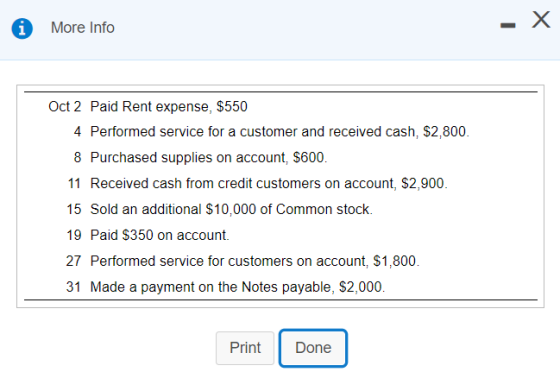Click the 'Oct 2' date label
Viewport: 560px width, 372px height.
65,106
